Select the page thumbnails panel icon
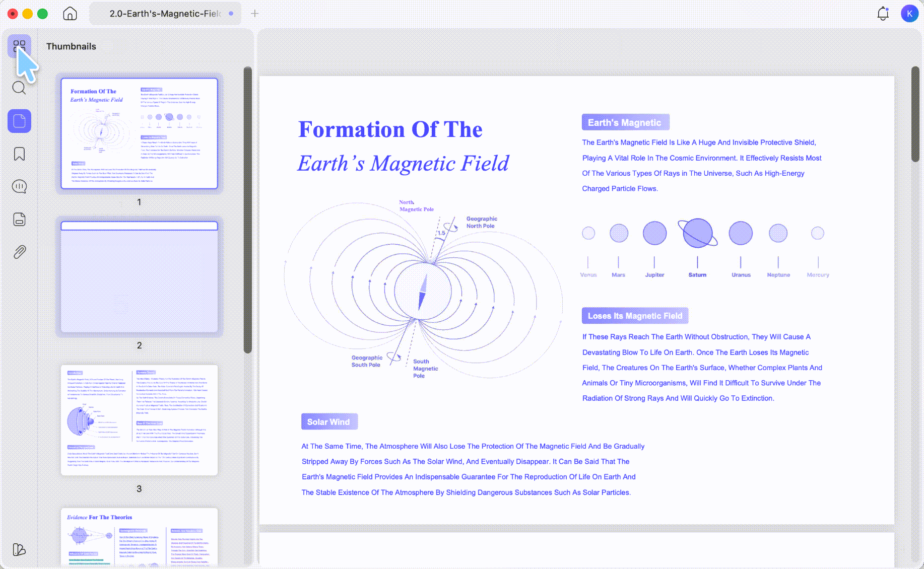The width and height of the screenshot is (924, 569). tap(19, 121)
